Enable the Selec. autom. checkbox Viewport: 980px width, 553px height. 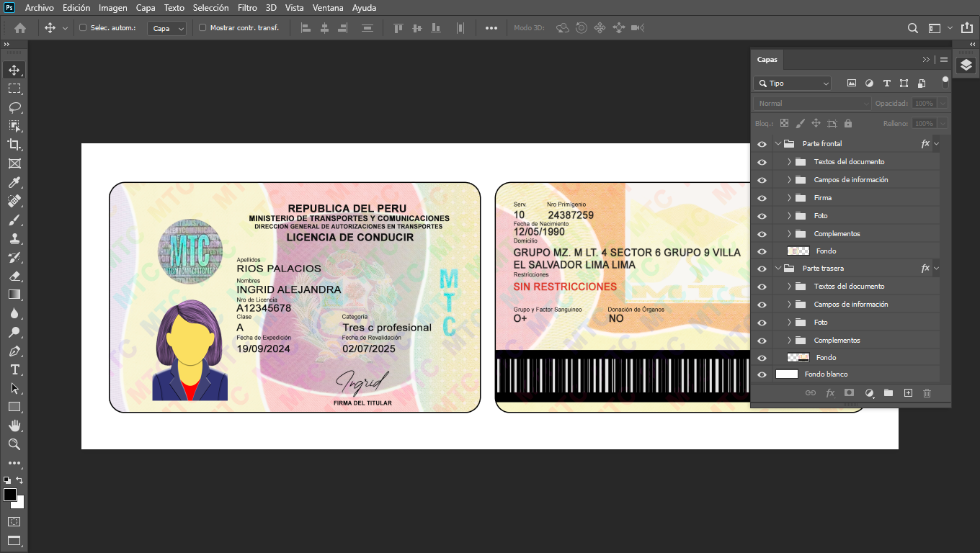click(x=83, y=28)
